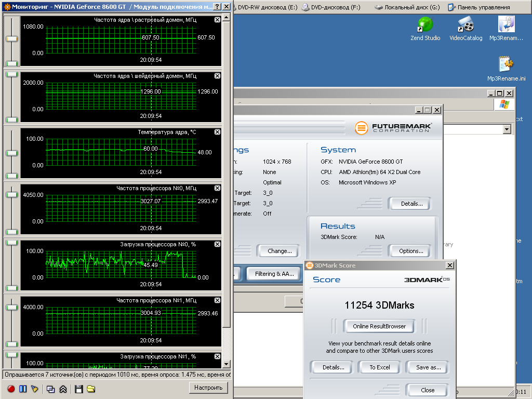This screenshot has height=399, width=532.
Task: Click the double up-arrow icon in monitoring toolbar
Action: [x=63, y=389]
